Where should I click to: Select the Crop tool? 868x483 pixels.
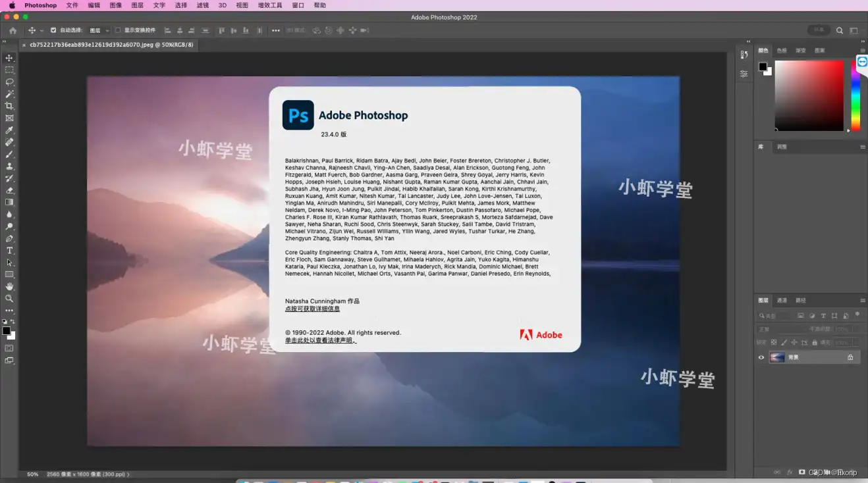(9, 106)
